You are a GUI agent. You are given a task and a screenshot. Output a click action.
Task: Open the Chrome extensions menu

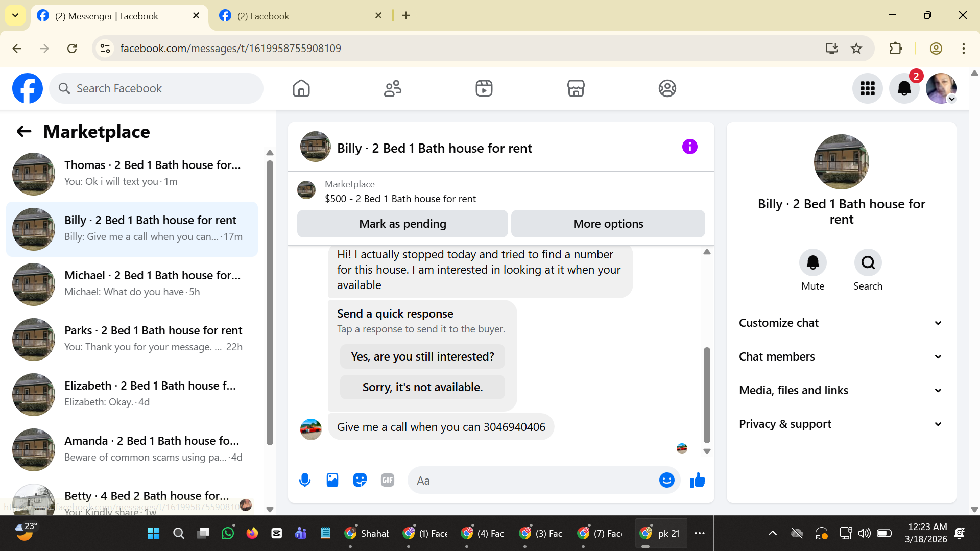(x=896, y=49)
